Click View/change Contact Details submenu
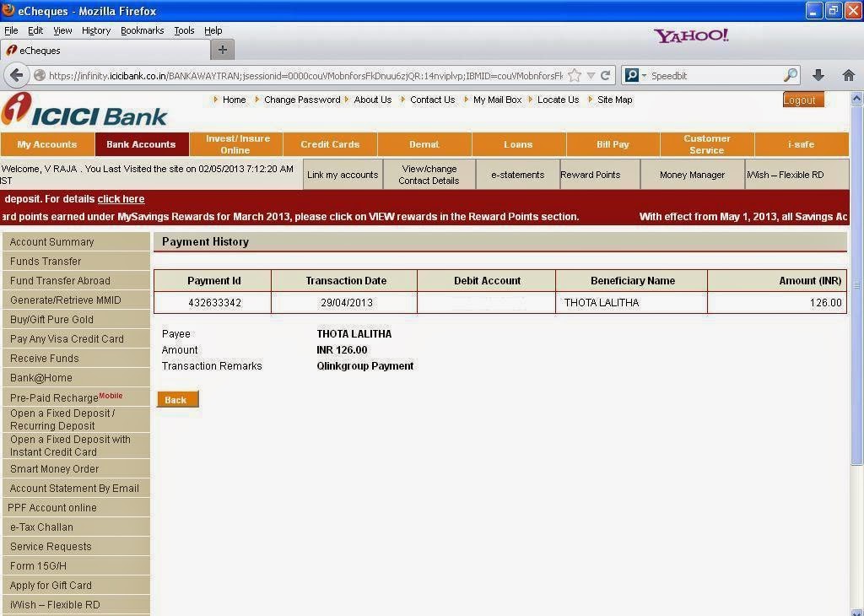 [429, 175]
